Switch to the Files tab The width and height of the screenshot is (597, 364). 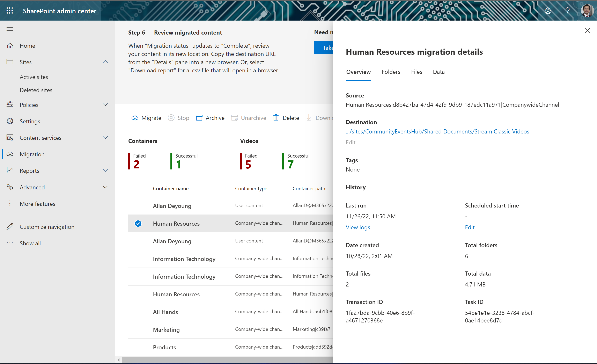pos(417,72)
